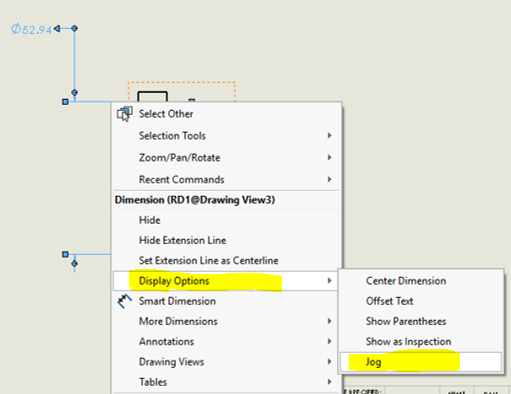
Task: Choose Select Other from context menu
Action: coord(226,114)
